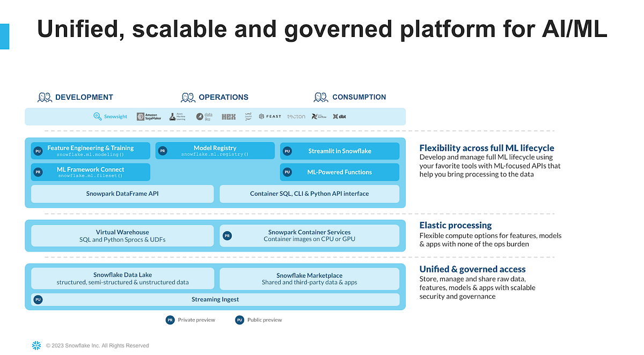Toggle the PU preview badge on Streamlit in Snowflake
The height and width of the screenshot is (355, 644).
pyautogui.click(x=288, y=151)
